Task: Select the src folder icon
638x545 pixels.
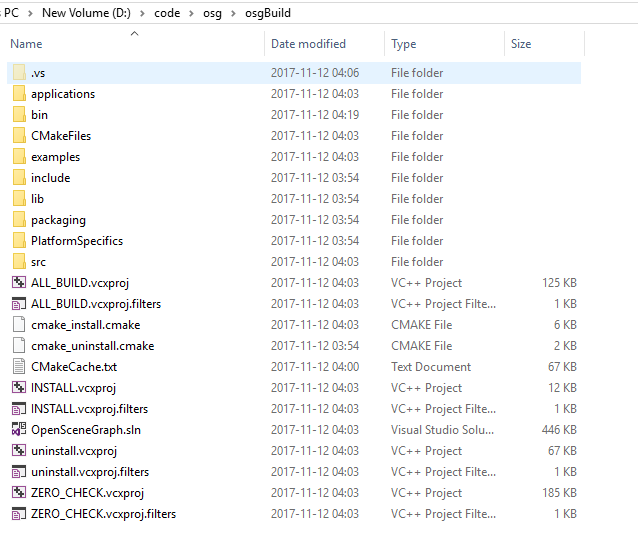Action: point(19,262)
